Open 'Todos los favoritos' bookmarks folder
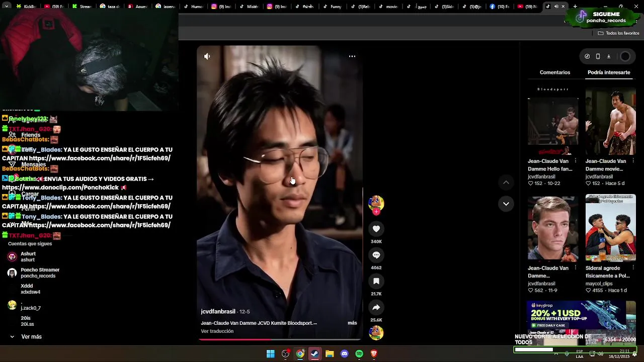 pyautogui.click(x=618, y=33)
